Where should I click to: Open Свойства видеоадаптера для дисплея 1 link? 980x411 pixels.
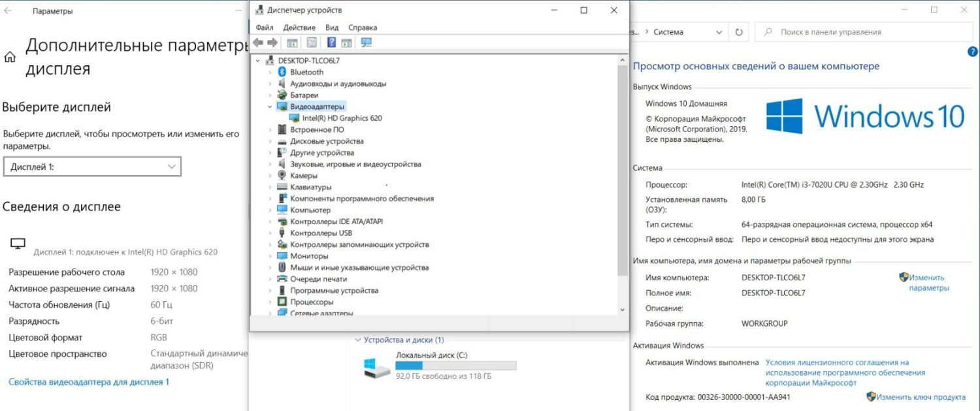click(x=89, y=382)
